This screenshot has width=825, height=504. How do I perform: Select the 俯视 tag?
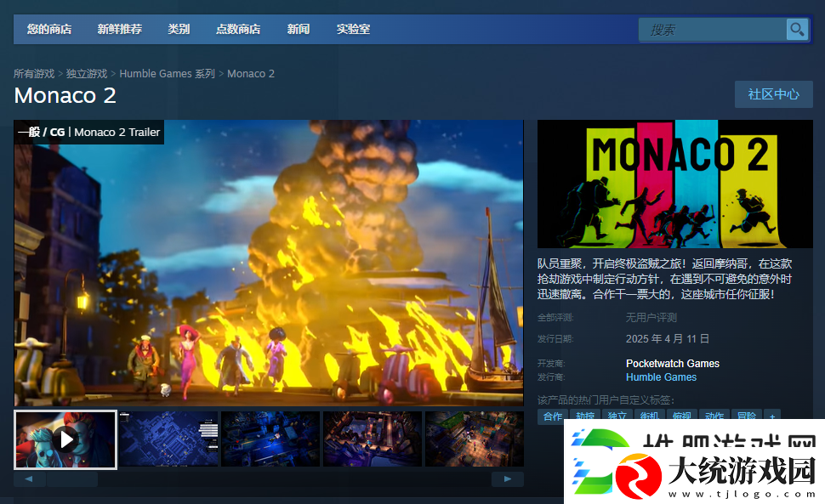pos(682,416)
